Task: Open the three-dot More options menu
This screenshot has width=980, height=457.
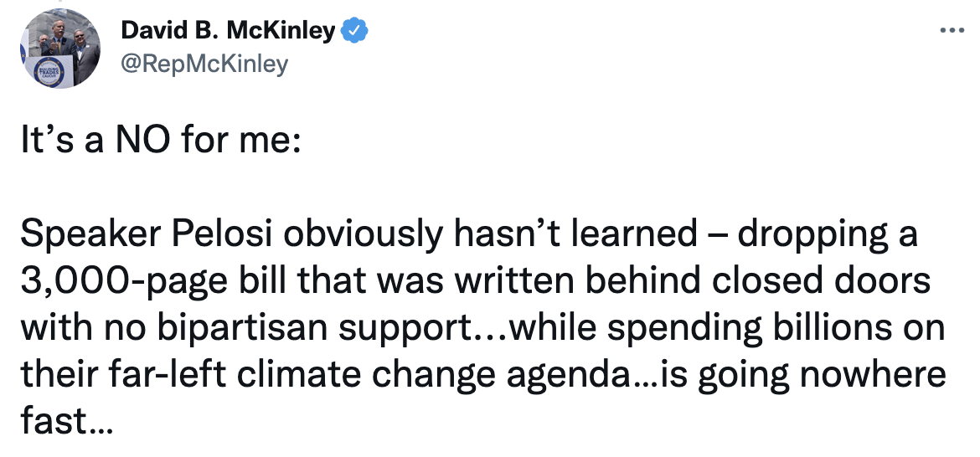Action: click(x=952, y=31)
